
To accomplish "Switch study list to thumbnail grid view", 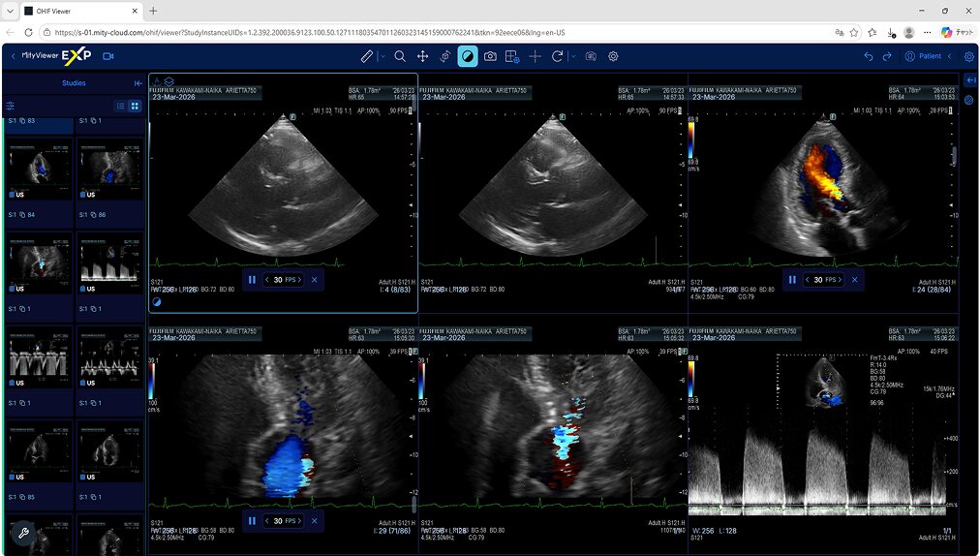I will click(x=135, y=107).
